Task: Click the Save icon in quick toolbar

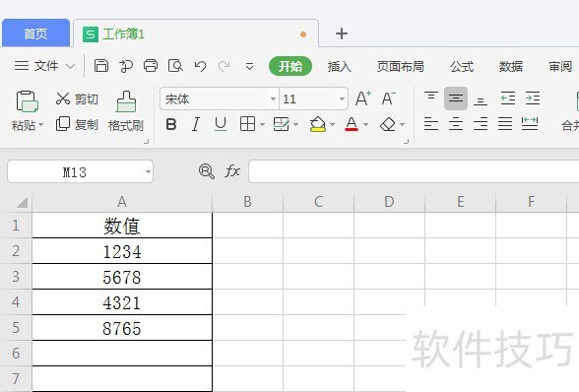Action: (x=101, y=66)
